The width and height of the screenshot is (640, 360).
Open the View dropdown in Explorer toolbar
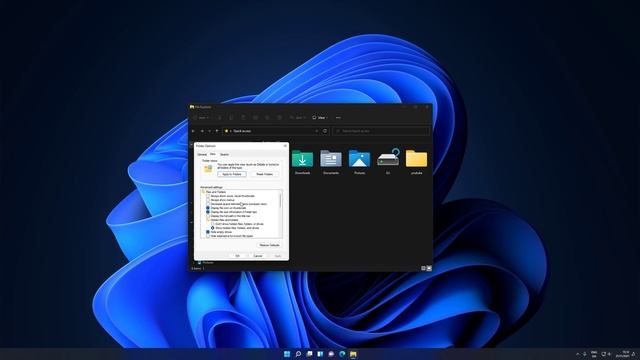click(x=320, y=118)
